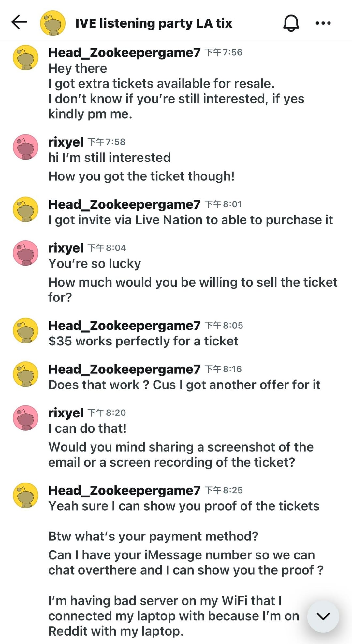Tap rixyel avatar beside "I can do that!"
This screenshot has height=644, width=352.
[x=25, y=418]
